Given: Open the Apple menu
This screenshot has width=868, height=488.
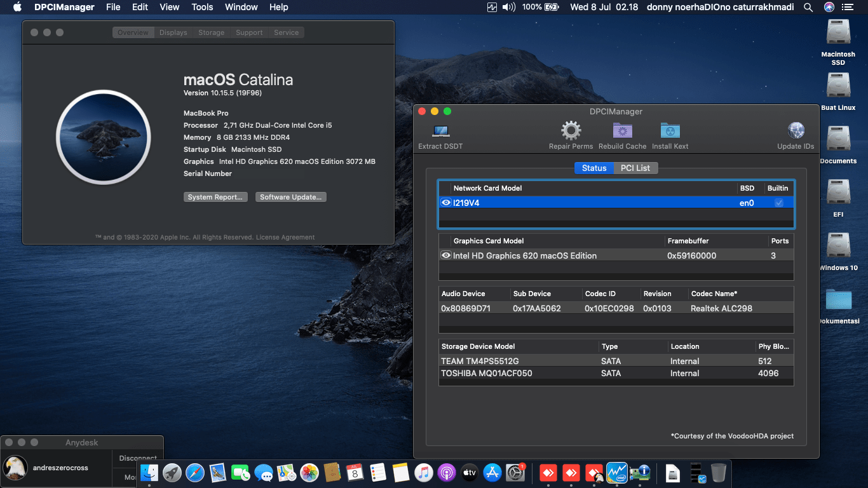Looking at the screenshot, I should coord(17,7).
